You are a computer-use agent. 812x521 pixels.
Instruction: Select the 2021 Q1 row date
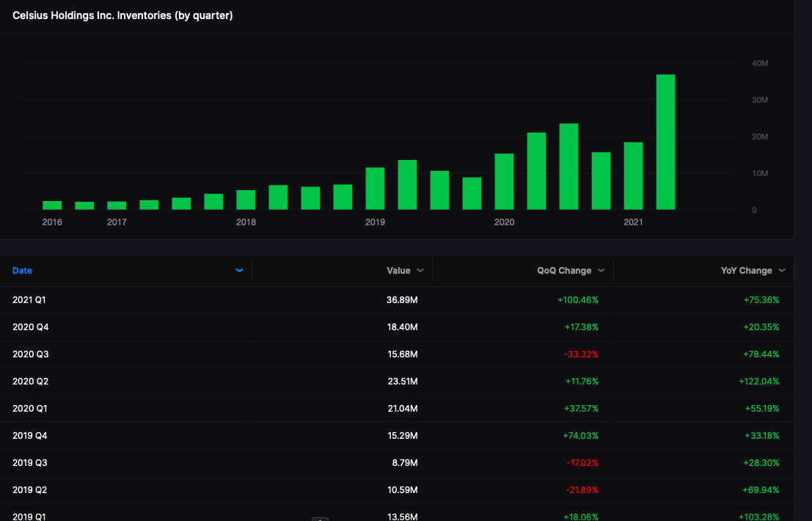29,300
